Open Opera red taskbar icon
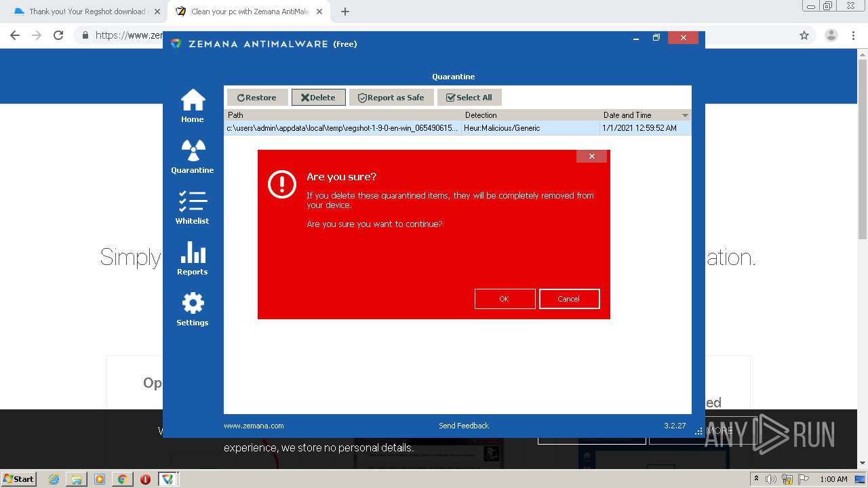The image size is (868, 488). (145, 479)
